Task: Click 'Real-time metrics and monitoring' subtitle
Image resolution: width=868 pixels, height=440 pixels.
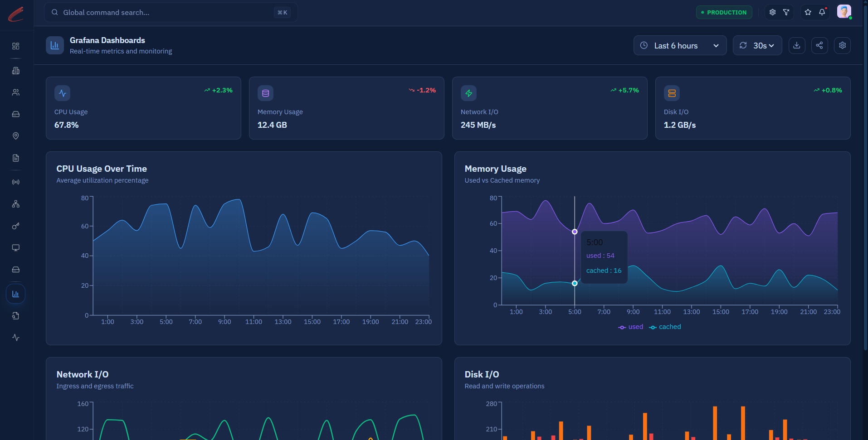Action: click(121, 51)
